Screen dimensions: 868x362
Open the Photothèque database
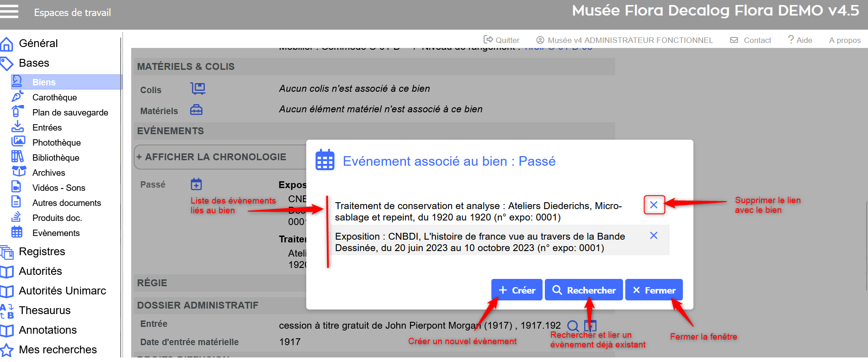56,142
